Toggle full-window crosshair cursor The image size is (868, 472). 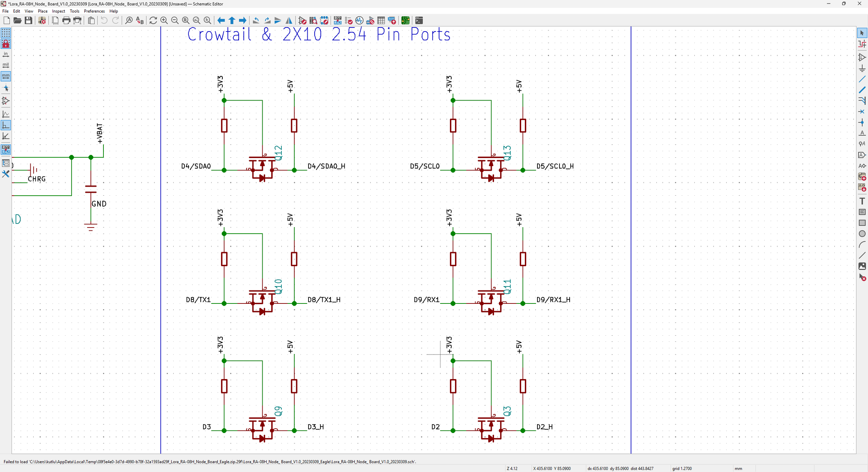6,88
